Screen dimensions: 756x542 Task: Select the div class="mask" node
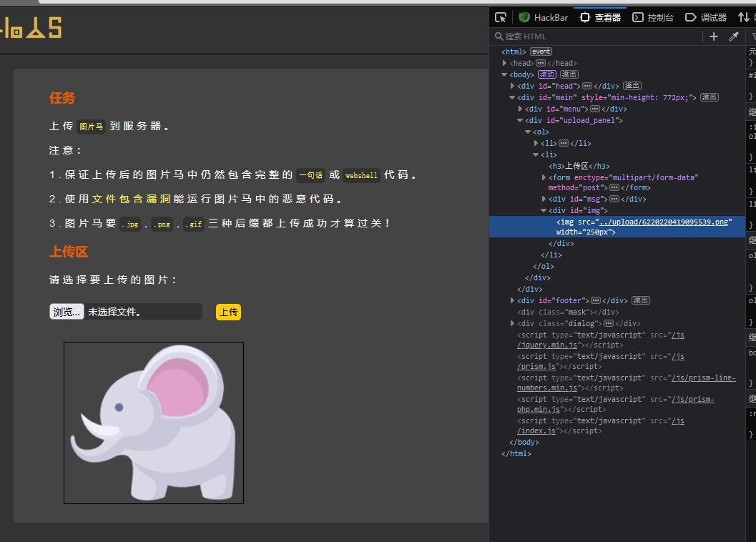[567, 312]
